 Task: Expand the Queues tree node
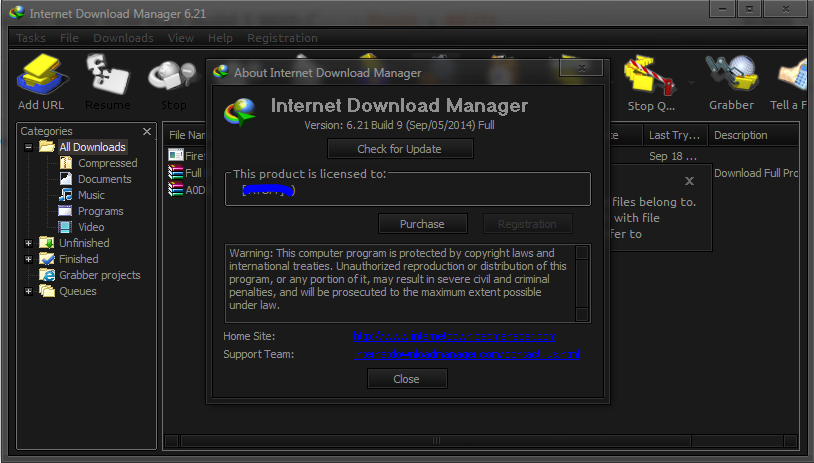pos(29,291)
